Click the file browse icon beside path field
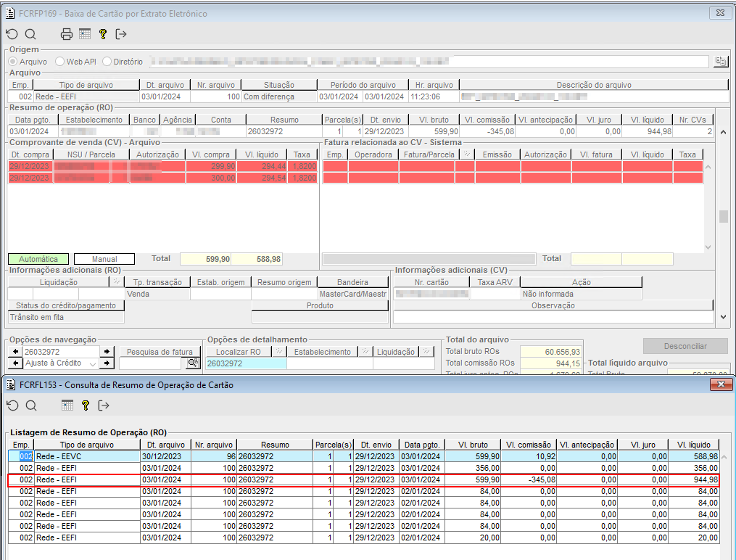Image resolution: width=736 pixels, height=560 pixels. click(720, 62)
